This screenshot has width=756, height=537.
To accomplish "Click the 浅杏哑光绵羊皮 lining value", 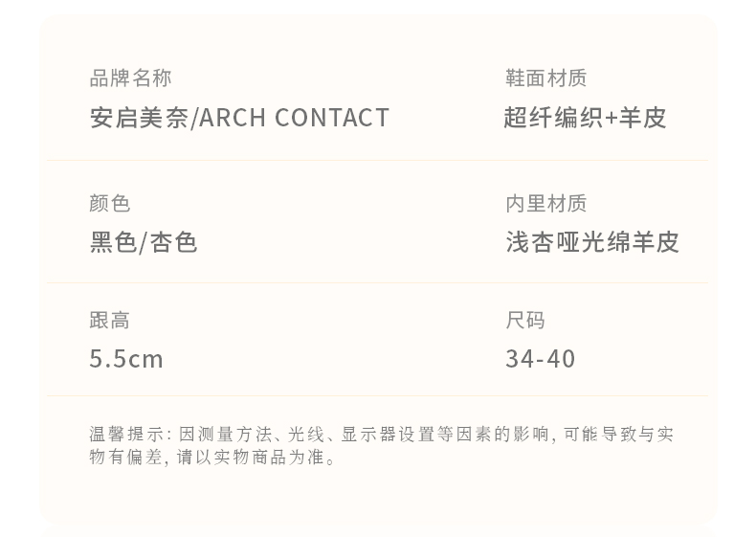I will tap(591, 242).
